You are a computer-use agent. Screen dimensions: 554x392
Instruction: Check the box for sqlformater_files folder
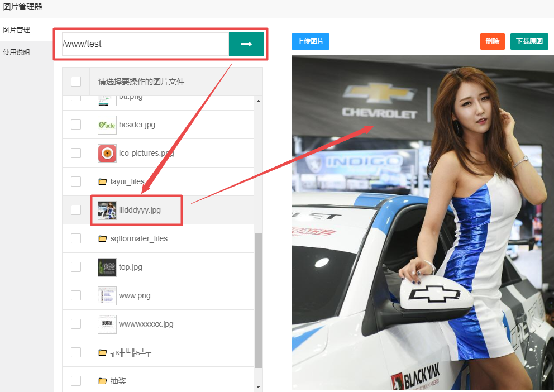[76, 239]
